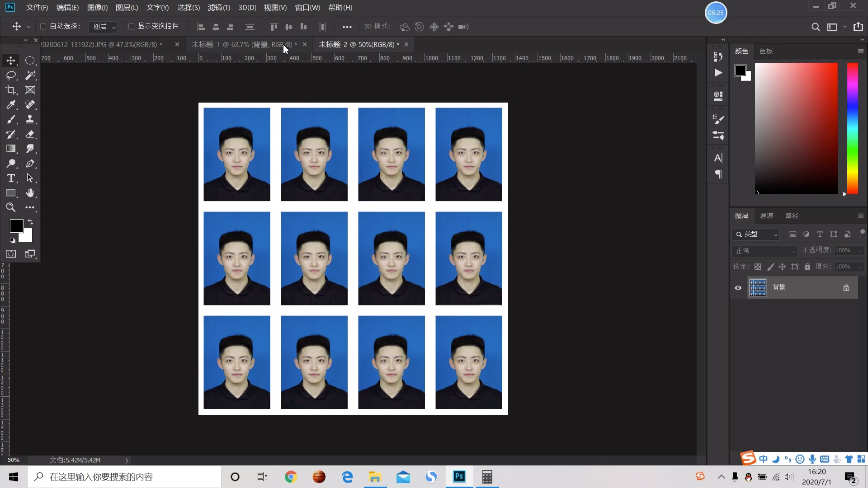This screenshot has height=488, width=868.
Task: Open the 图层 auto-select dropdown
Action: (x=104, y=27)
